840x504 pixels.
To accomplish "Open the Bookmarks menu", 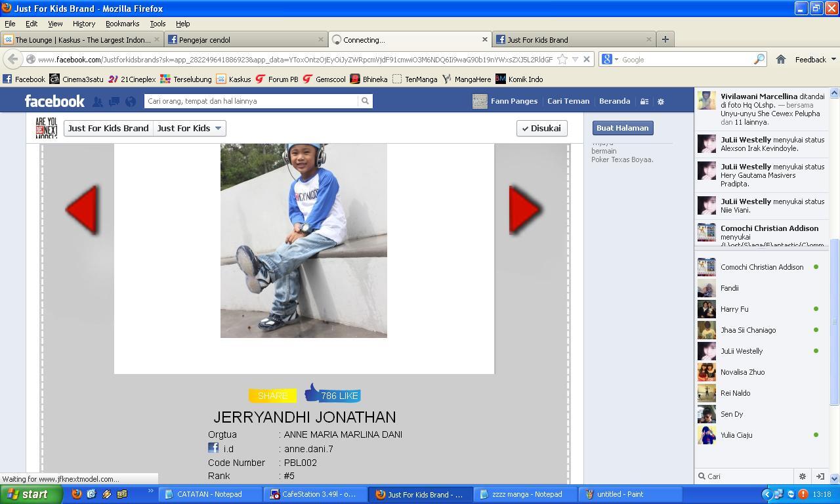I will click(122, 24).
